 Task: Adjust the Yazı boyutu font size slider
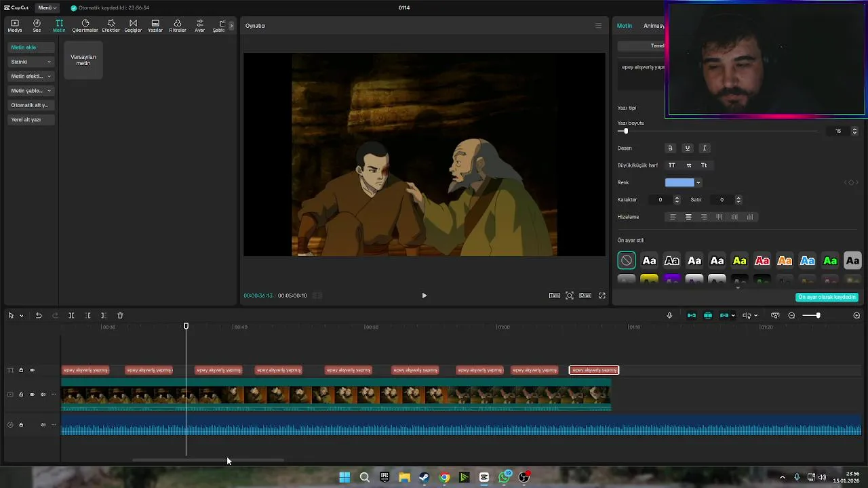[x=625, y=131]
